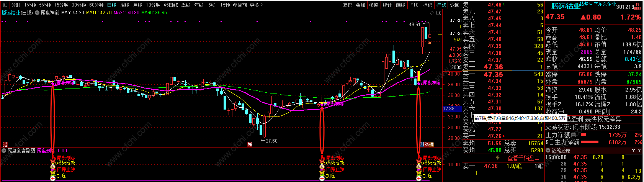Click 买一 price 47.35 in order book
The height and width of the screenshot is (182, 644).
tap(493, 74)
